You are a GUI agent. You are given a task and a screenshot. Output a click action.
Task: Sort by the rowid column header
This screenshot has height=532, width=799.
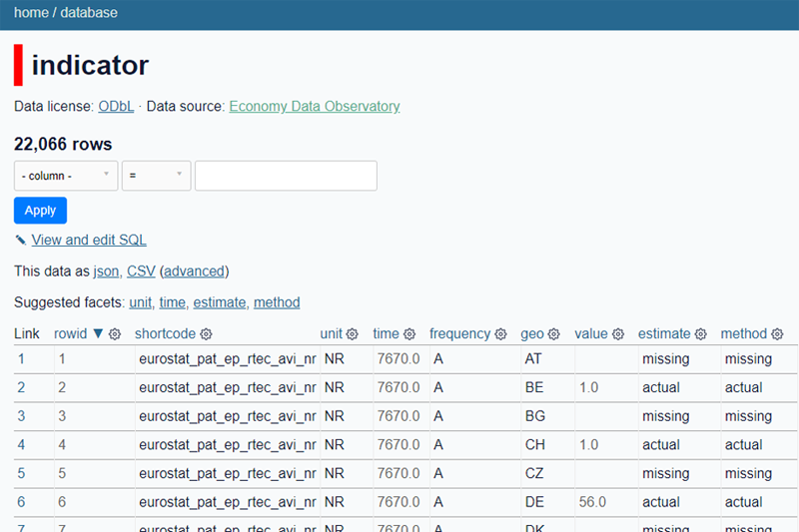[x=71, y=334]
